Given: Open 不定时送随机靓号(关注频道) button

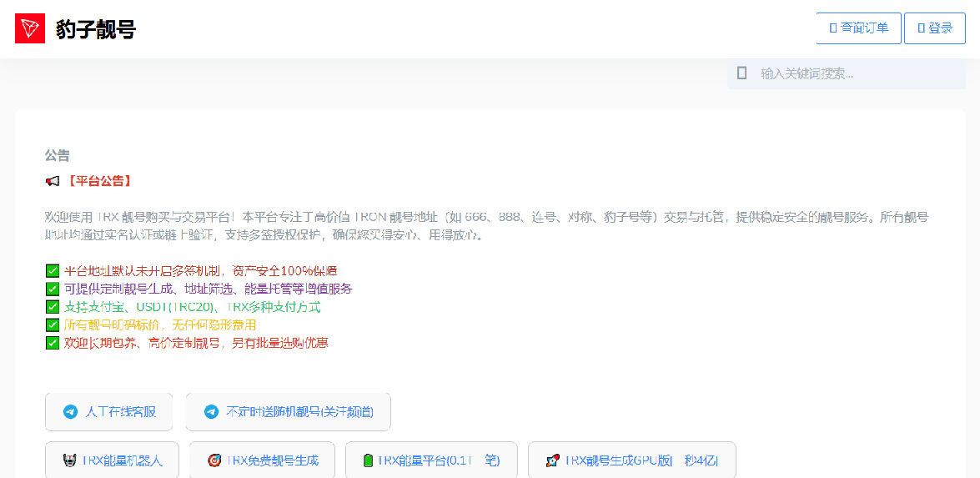Looking at the screenshot, I should (x=288, y=412).
